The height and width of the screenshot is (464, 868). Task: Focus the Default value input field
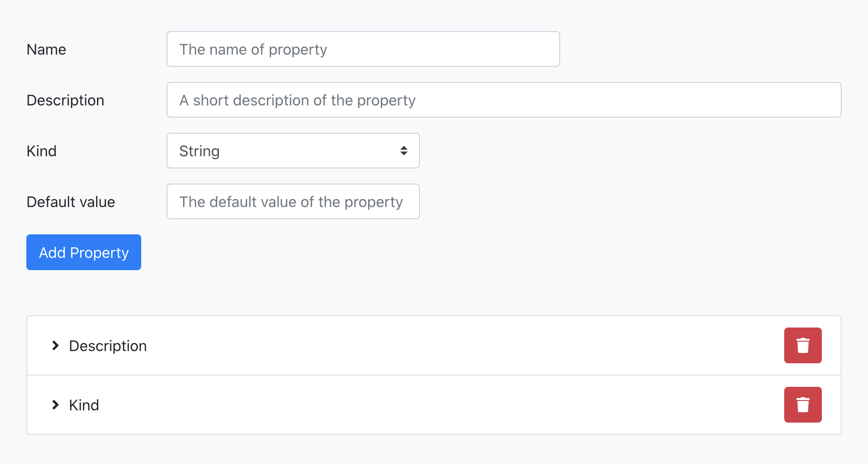pos(293,201)
